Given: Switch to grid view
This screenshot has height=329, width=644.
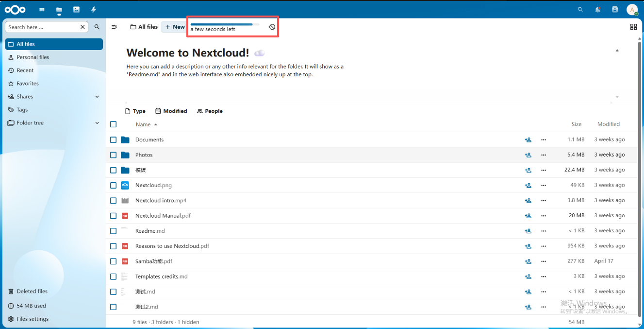Looking at the screenshot, I should [633, 27].
